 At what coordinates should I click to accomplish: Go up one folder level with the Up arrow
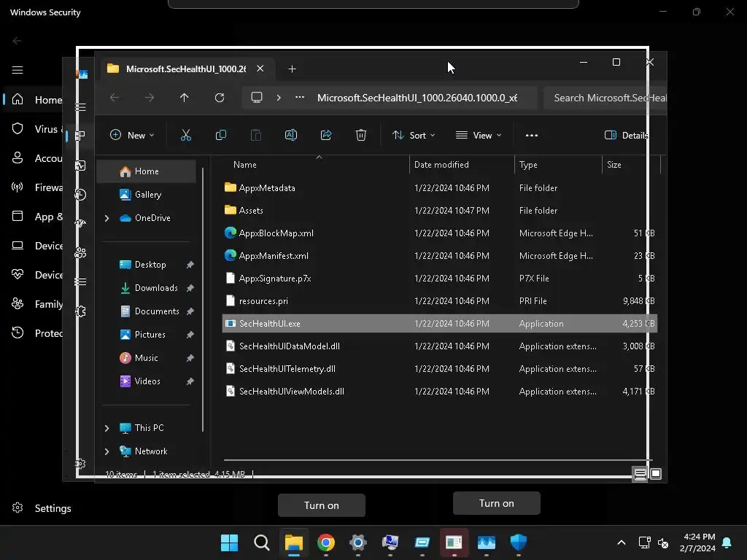(185, 98)
